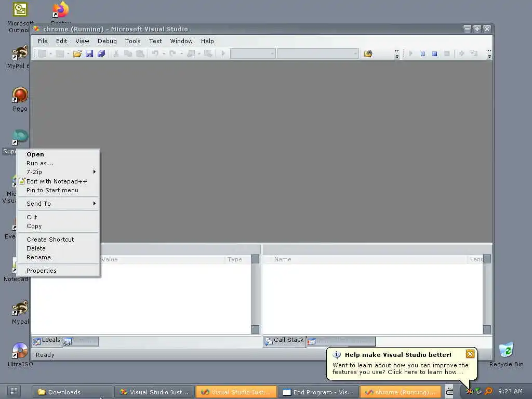
Task: Open the Navigate Backward dropdown arrow
Action: coord(199,54)
